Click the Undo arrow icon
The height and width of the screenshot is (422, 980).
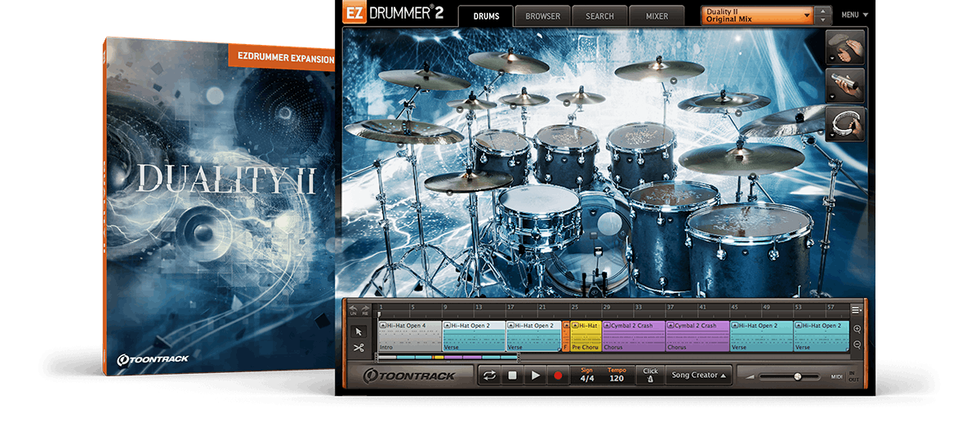354,309
